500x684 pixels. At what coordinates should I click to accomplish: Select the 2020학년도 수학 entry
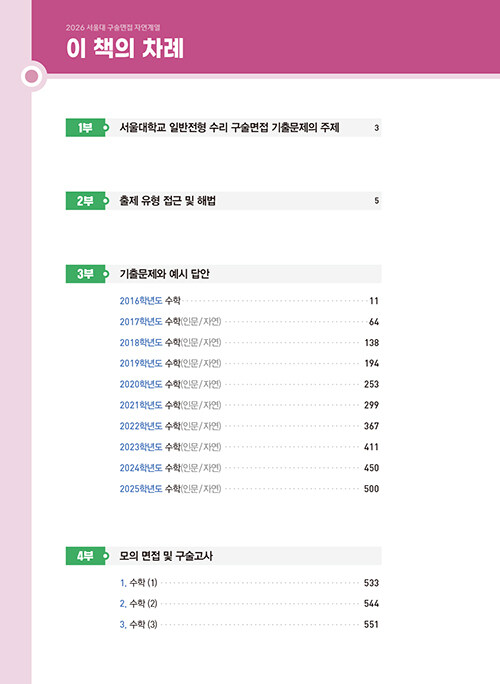pos(249,384)
